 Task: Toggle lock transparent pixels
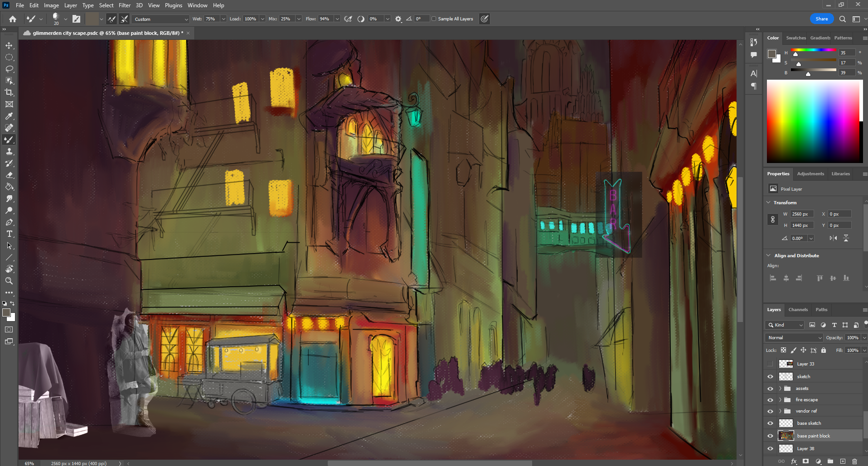783,350
